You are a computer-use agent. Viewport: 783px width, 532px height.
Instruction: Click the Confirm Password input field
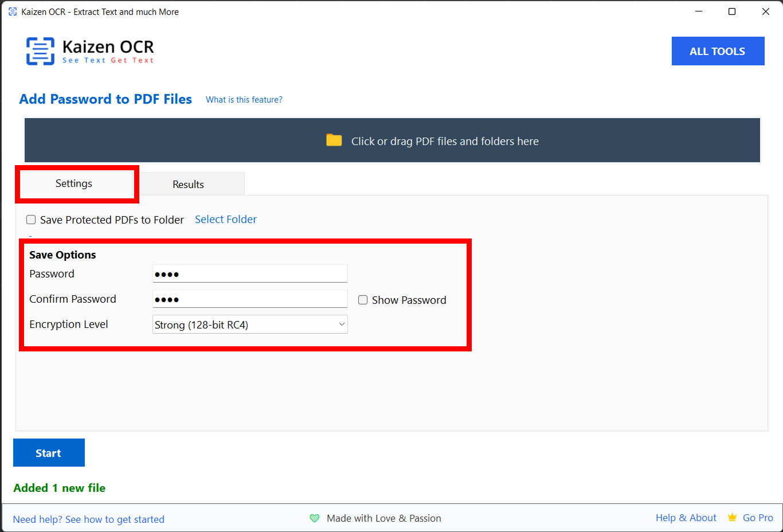tap(250, 299)
